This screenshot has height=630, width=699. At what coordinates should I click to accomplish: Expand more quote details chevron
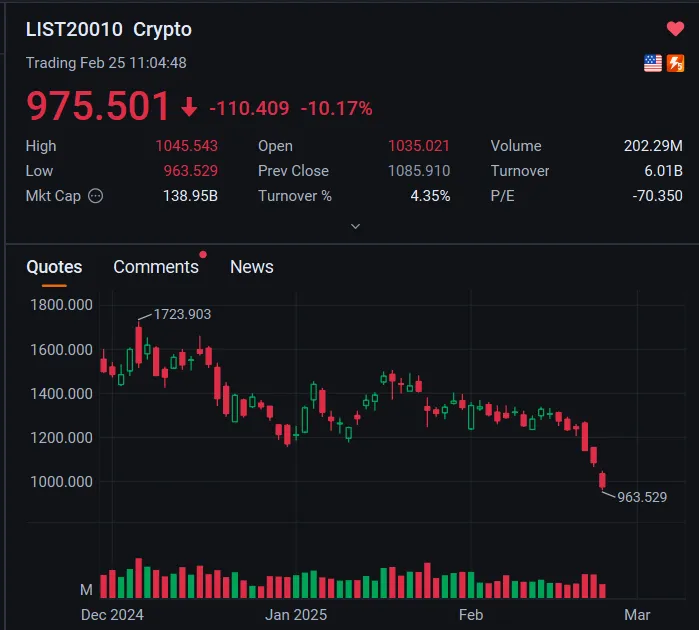(355, 226)
